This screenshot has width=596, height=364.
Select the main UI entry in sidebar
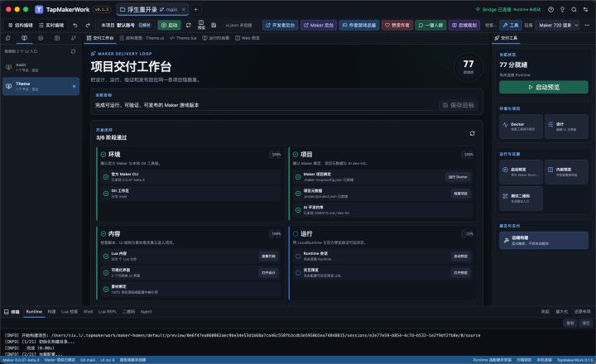point(41,67)
